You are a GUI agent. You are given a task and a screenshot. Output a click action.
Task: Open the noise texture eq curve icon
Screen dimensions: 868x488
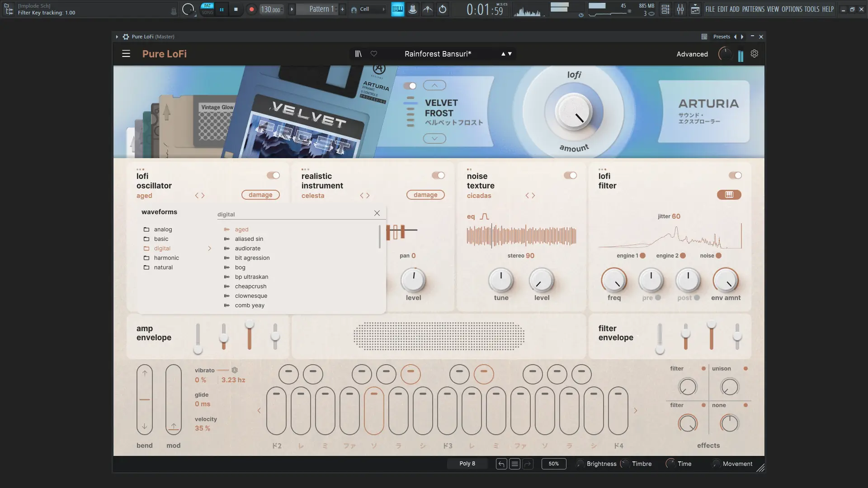tap(484, 217)
